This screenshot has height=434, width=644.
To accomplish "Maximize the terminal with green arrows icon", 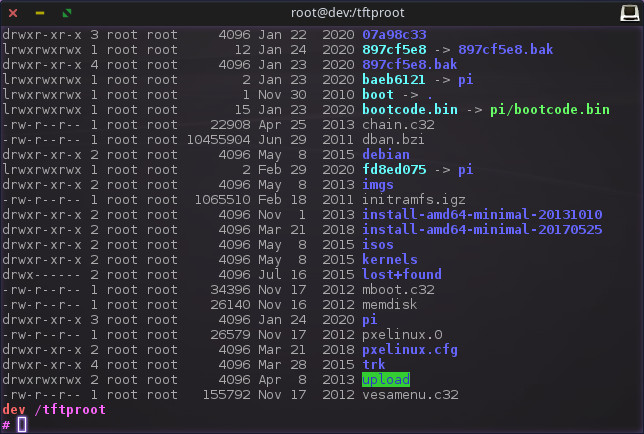I will coord(67,13).
